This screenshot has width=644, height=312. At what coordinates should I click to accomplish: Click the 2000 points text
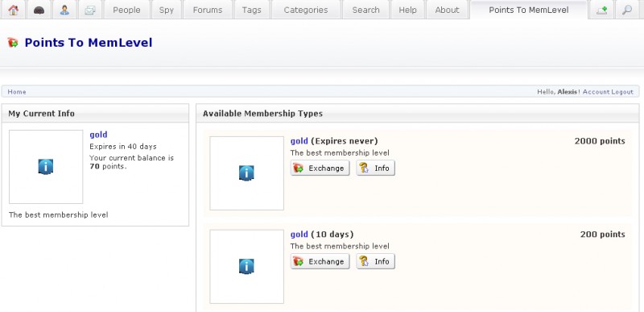(600, 141)
